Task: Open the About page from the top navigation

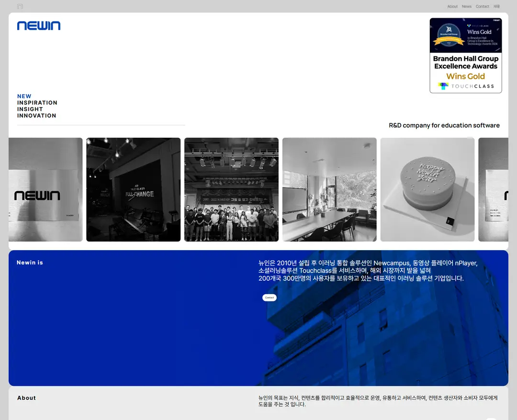Action: pyautogui.click(x=452, y=7)
